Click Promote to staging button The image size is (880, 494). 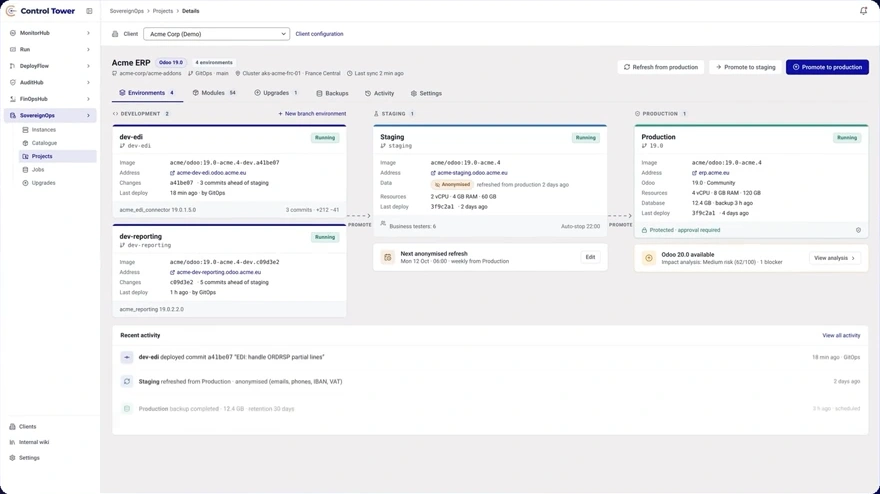pos(745,67)
